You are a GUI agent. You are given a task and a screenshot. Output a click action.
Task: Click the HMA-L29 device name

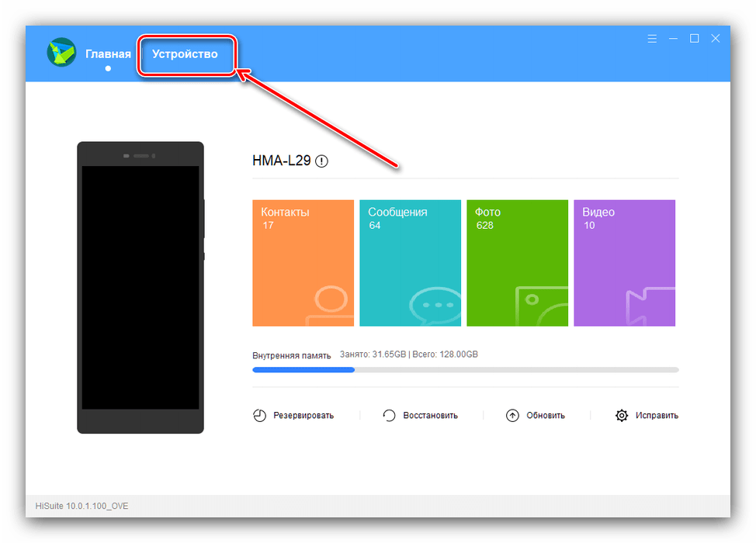click(281, 161)
